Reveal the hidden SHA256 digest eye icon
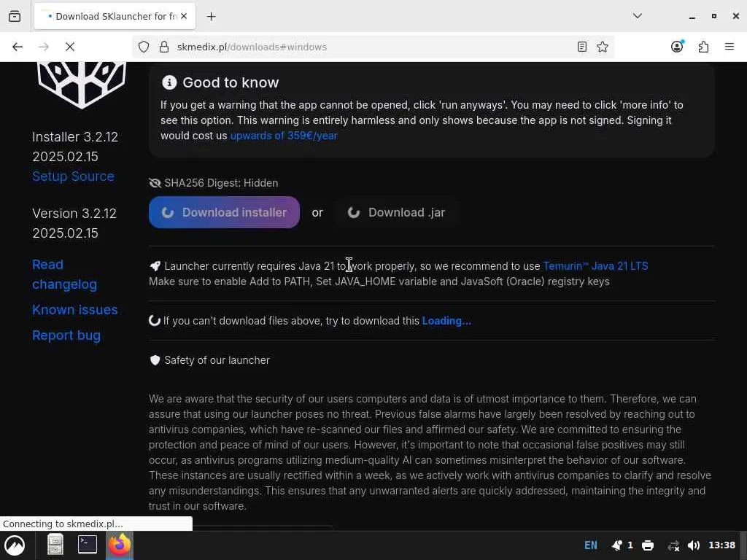The width and height of the screenshot is (747, 560). 155,183
